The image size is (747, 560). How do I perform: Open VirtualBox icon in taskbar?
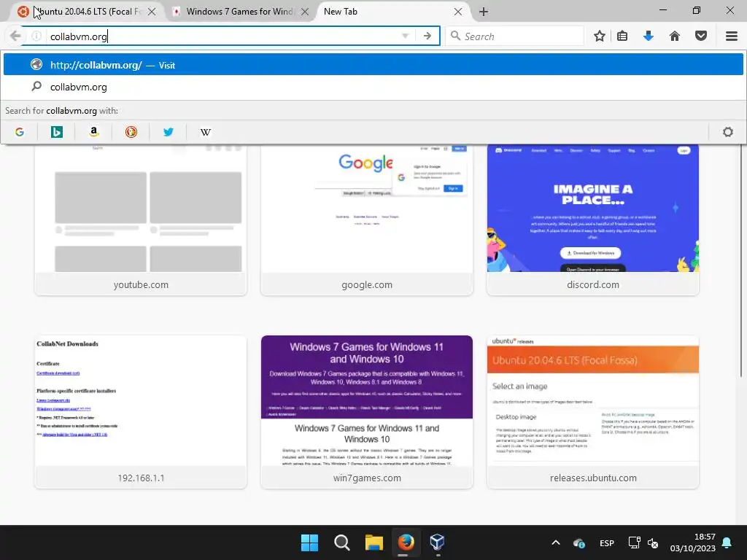pos(438,542)
